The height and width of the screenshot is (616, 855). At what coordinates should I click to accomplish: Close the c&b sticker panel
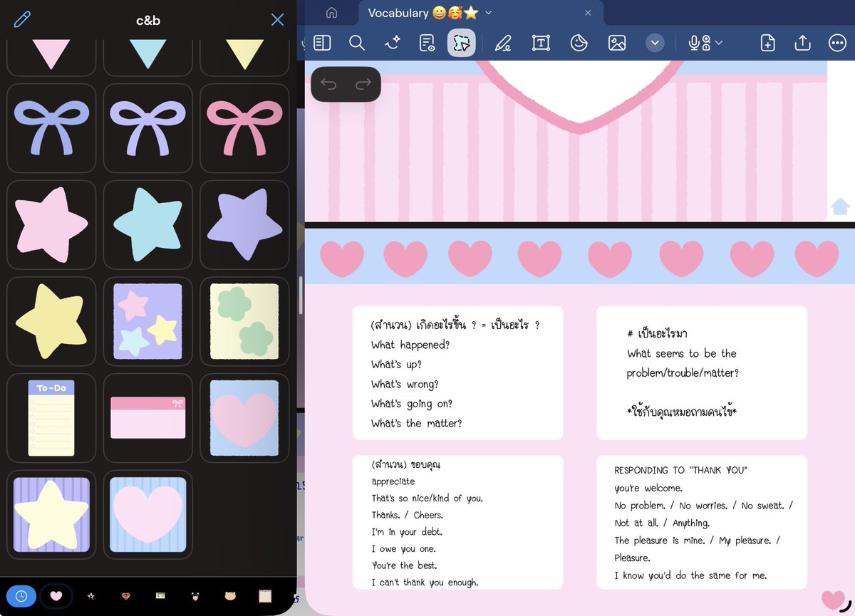(x=277, y=19)
